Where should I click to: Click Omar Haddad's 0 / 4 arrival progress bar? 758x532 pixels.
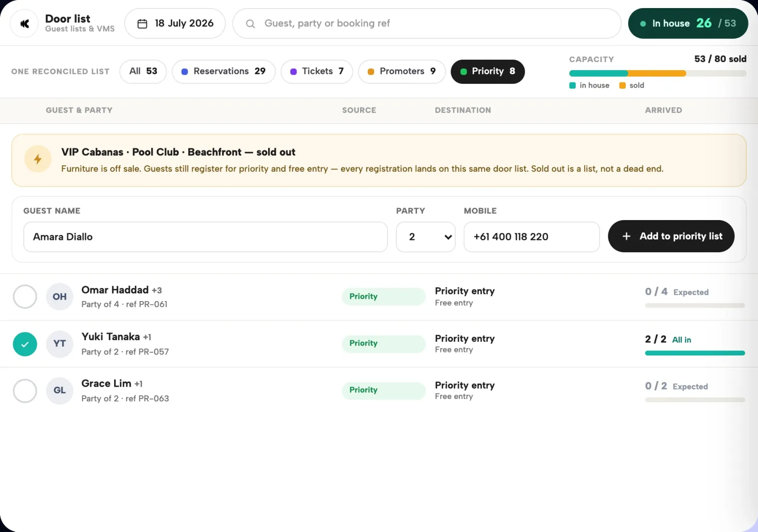click(x=695, y=306)
